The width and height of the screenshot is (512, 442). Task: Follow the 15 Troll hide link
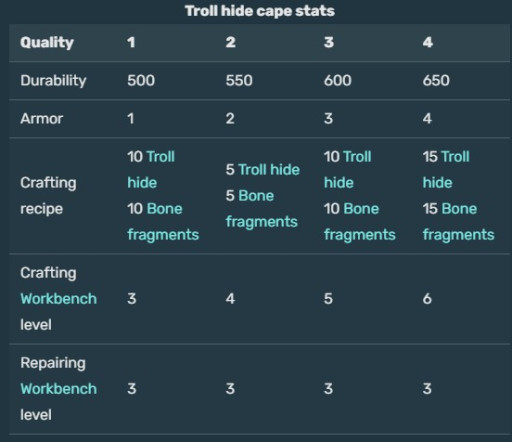(446, 169)
